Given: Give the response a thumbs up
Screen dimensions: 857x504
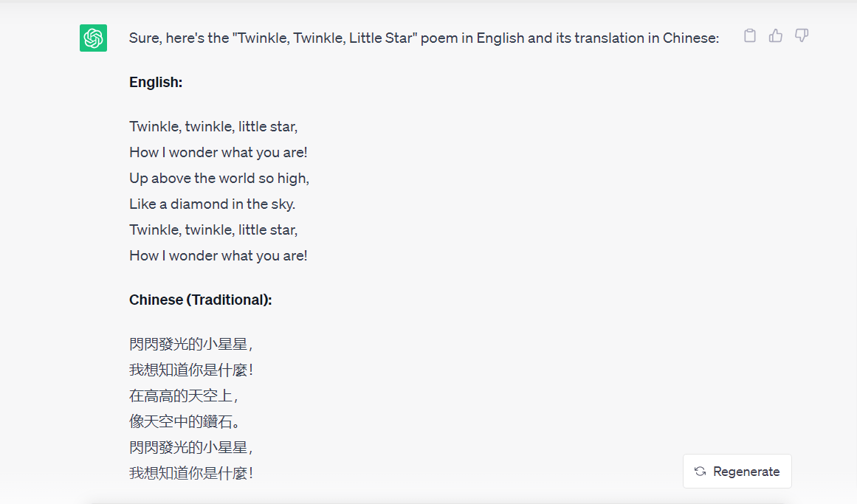Looking at the screenshot, I should (776, 36).
